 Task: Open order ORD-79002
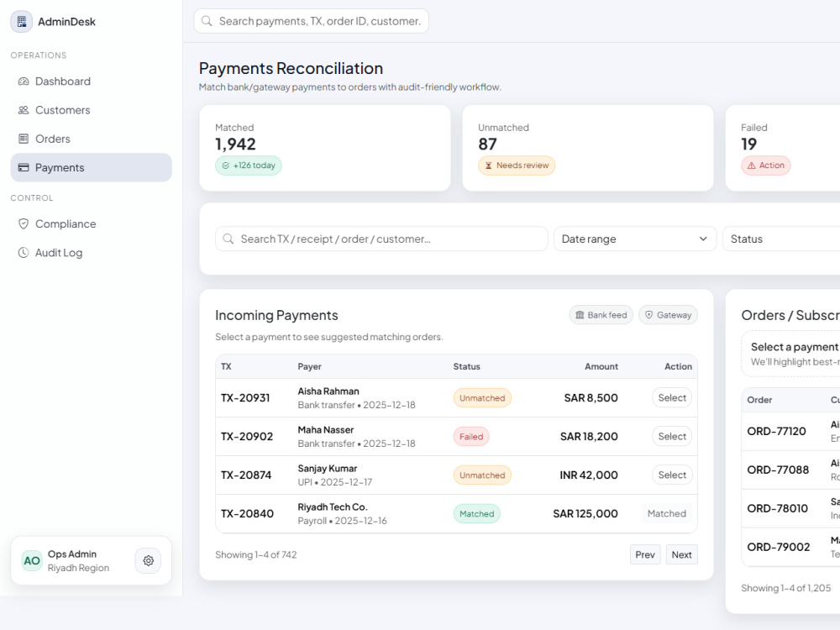[779, 547]
